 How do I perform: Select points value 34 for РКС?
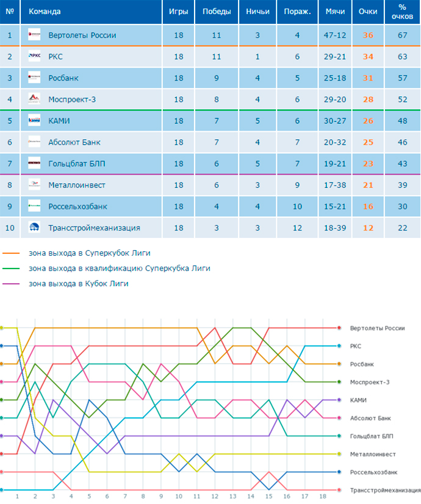[368, 57]
